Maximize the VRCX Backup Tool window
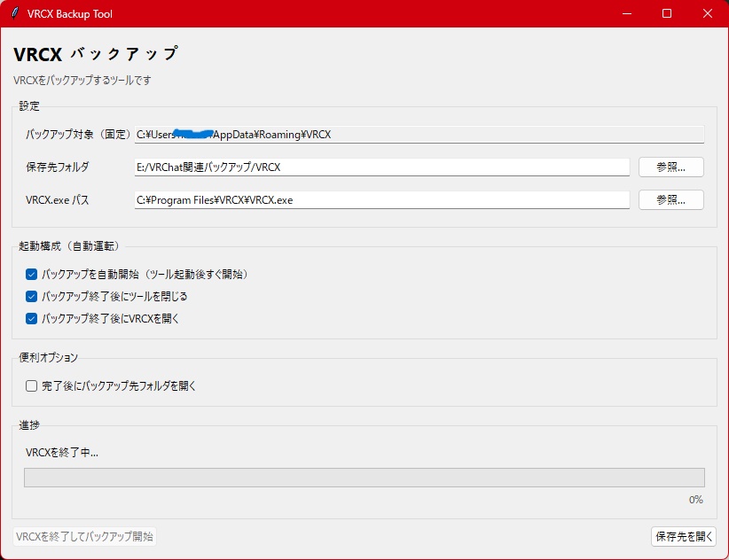Screen dimensions: 729x560 click(666, 13)
